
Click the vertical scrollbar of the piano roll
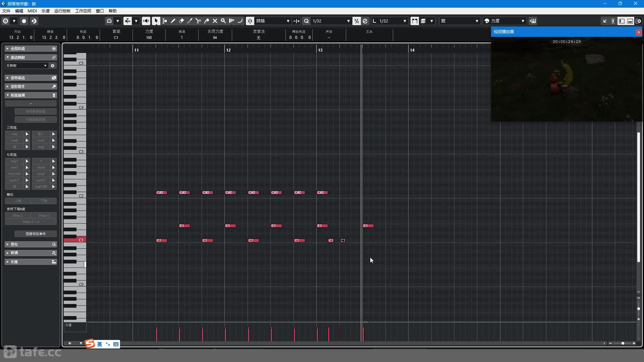[639, 197]
